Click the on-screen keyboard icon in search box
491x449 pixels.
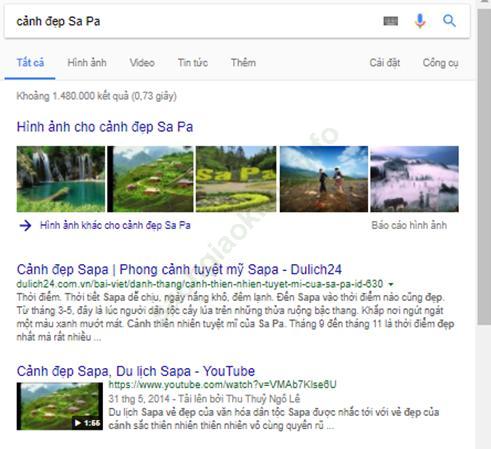coord(391,21)
